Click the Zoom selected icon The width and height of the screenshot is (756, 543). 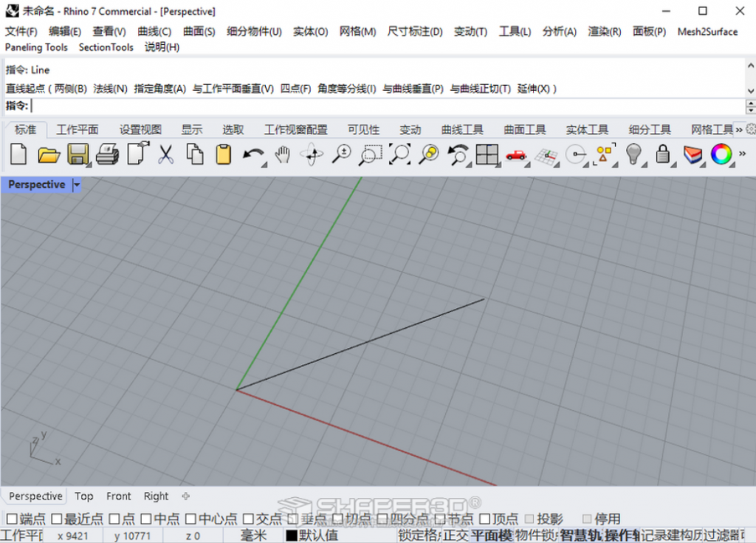click(x=429, y=154)
